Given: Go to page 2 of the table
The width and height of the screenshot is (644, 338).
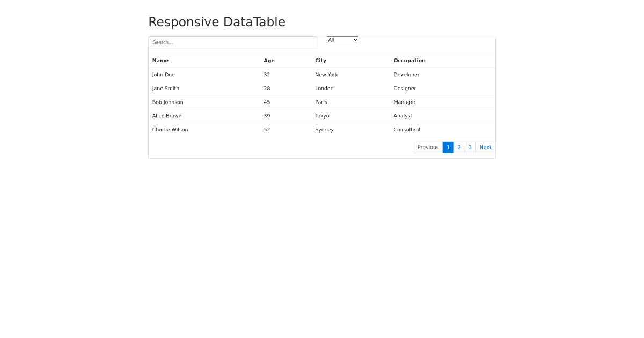Looking at the screenshot, I should (459, 147).
